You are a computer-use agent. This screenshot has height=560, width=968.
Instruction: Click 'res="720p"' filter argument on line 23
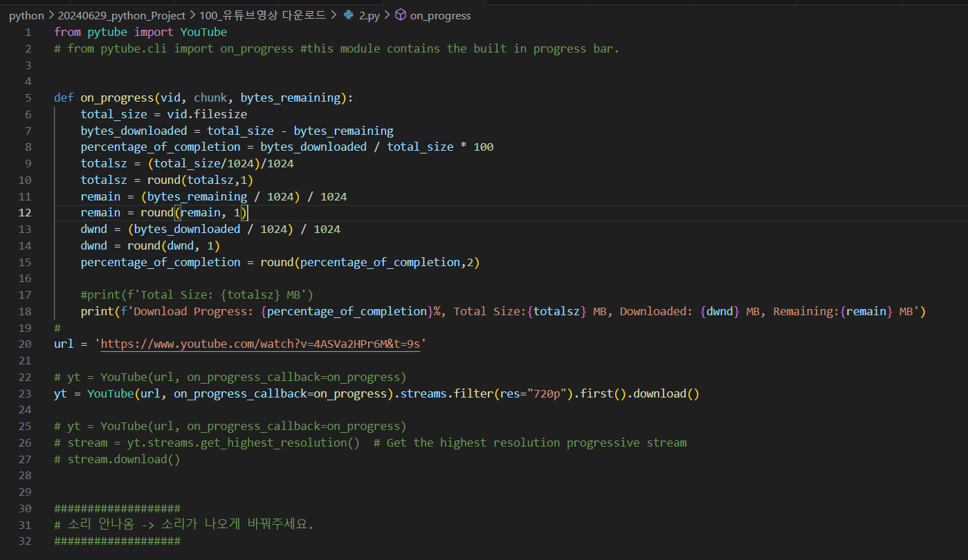(533, 394)
